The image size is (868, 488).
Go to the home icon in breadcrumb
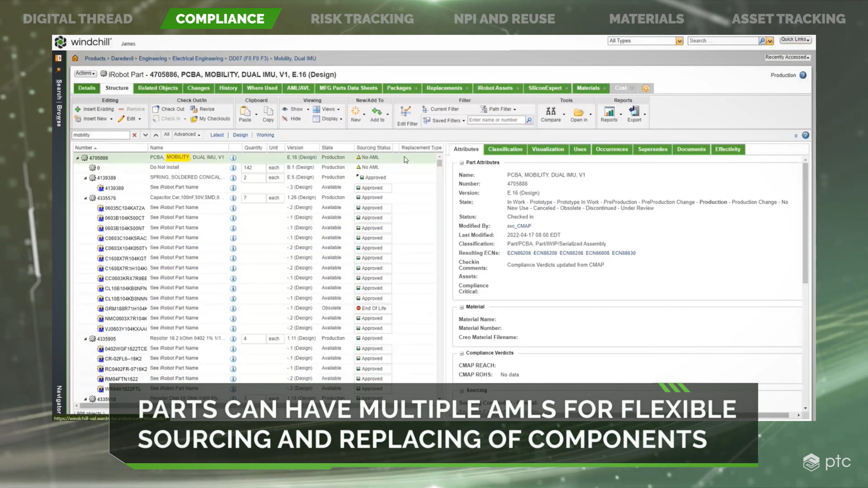[x=75, y=58]
